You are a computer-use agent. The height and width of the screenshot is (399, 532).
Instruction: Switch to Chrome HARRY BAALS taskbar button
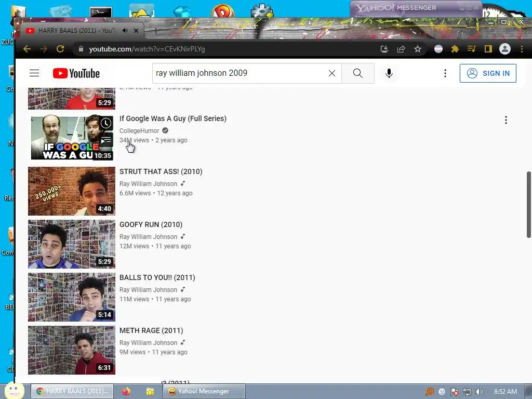[73, 391]
